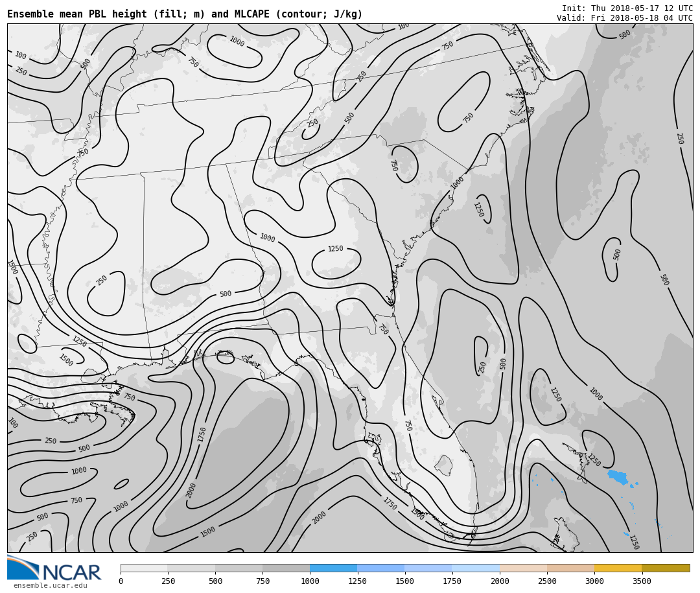Click the darkest gold colorbar segment past 3500
This screenshot has width=700, height=593.
tap(666, 568)
